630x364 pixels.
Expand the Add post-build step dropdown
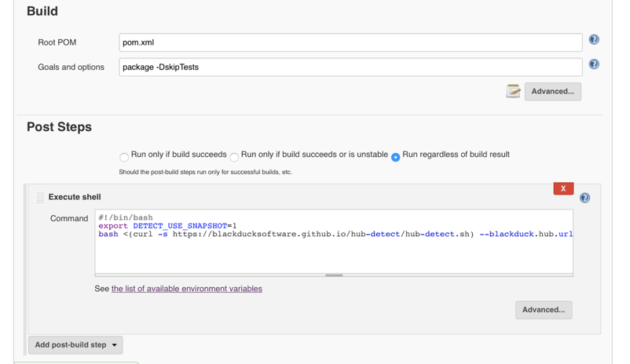click(75, 345)
